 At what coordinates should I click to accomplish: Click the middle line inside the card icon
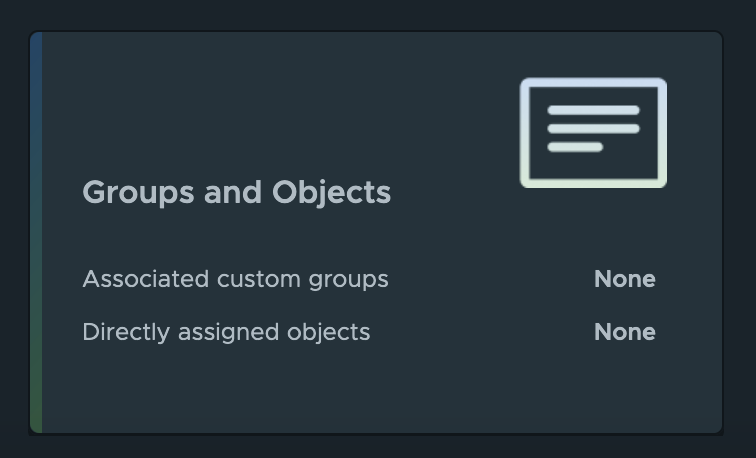[593, 129]
